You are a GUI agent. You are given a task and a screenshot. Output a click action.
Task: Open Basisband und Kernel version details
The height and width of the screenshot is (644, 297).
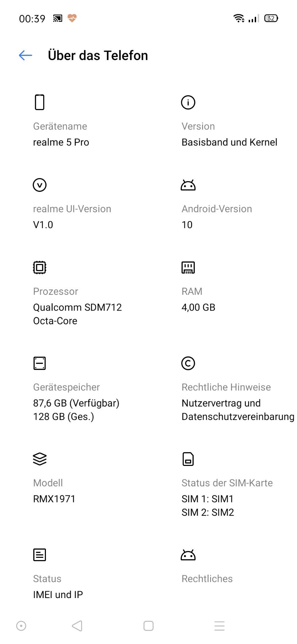[x=229, y=142]
